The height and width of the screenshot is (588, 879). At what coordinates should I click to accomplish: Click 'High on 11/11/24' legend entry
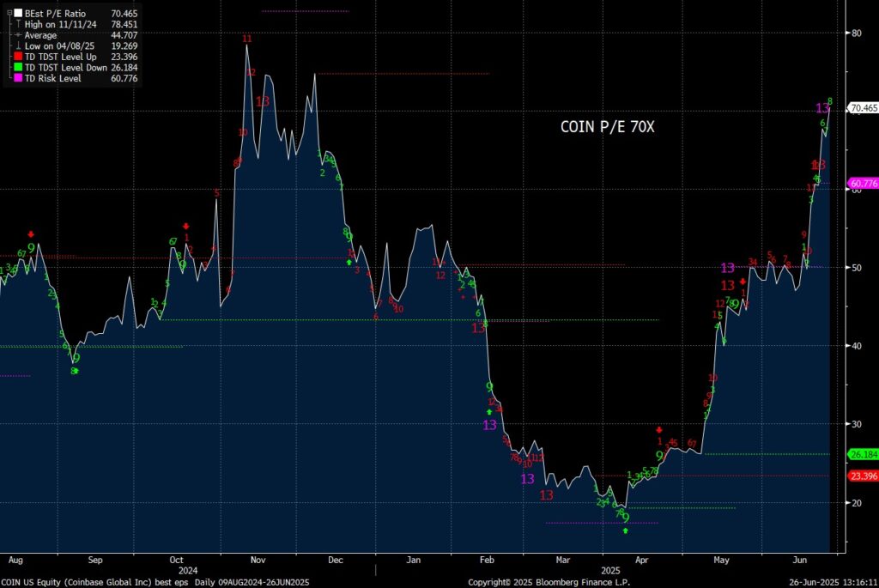click(x=61, y=24)
